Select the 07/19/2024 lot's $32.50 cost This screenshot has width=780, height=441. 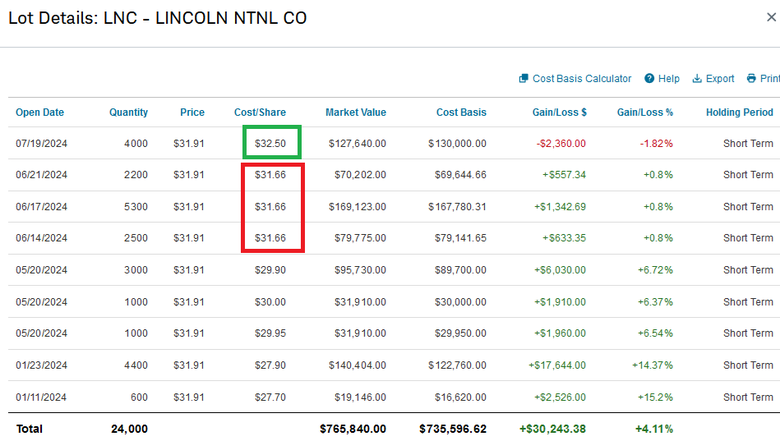[x=270, y=144]
